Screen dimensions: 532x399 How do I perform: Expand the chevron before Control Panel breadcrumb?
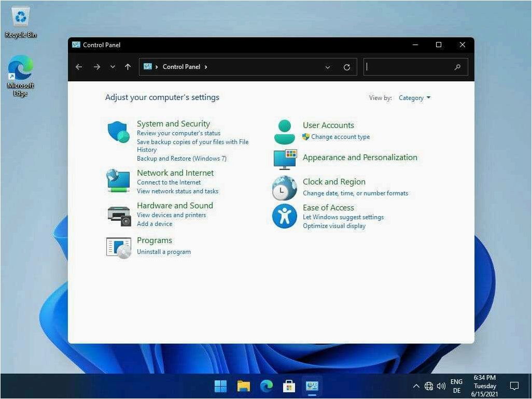[x=157, y=67]
